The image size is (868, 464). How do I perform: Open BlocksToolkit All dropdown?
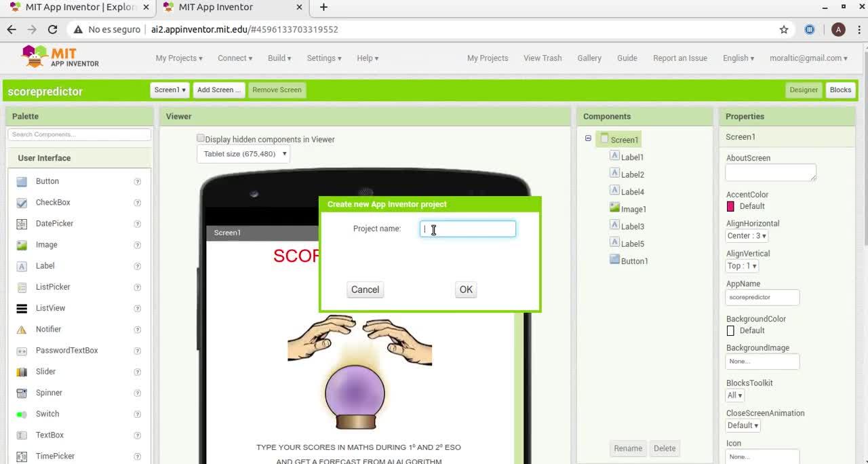pyautogui.click(x=734, y=395)
